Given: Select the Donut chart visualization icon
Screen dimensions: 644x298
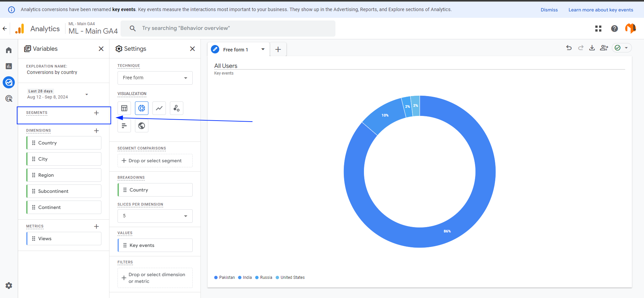Looking at the screenshot, I should [x=142, y=108].
